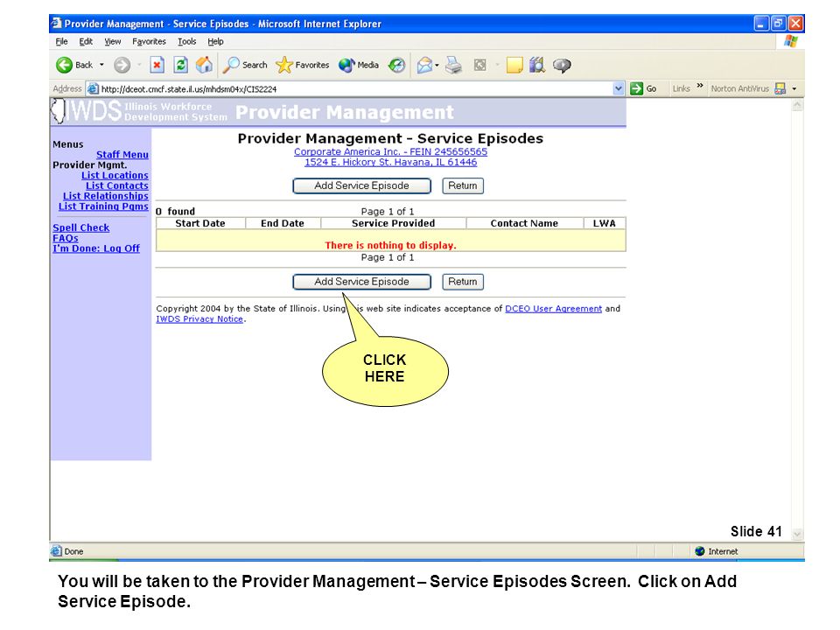The width and height of the screenshot is (840, 630).
Task: Click the upper Return button
Action: tap(463, 185)
